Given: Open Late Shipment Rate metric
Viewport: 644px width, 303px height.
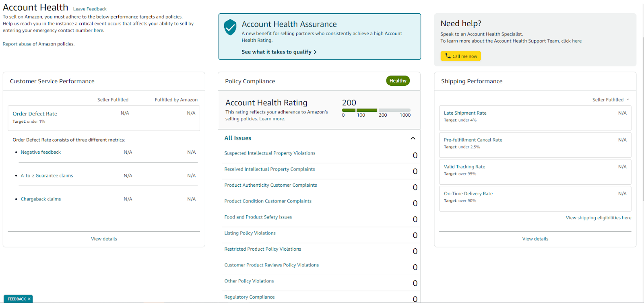Looking at the screenshot, I should 465,113.
